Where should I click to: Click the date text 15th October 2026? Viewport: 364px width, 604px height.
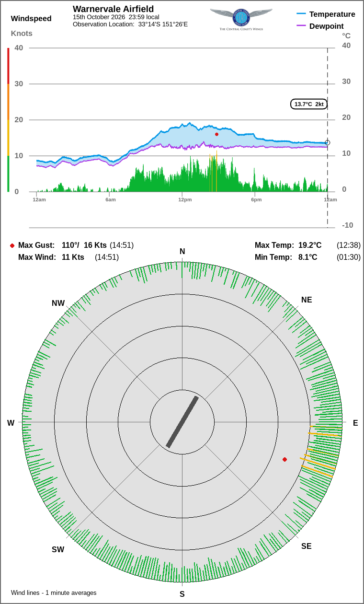click(x=99, y=17)
